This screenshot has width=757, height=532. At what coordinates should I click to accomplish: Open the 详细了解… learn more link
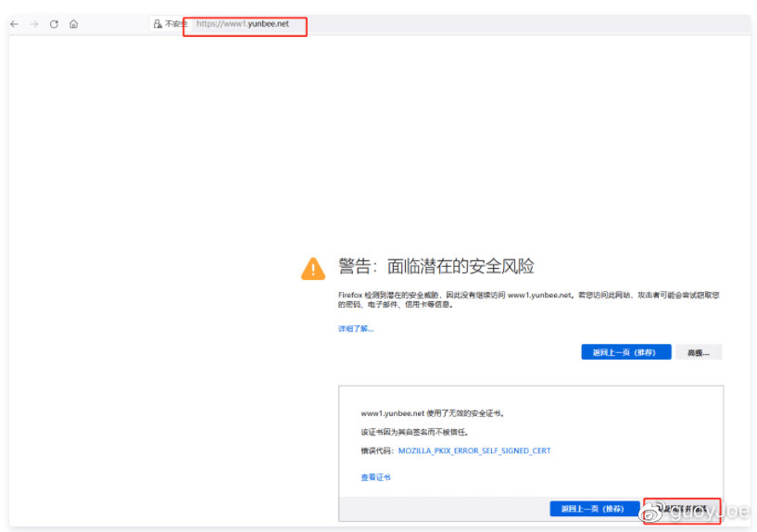(356, 329)
